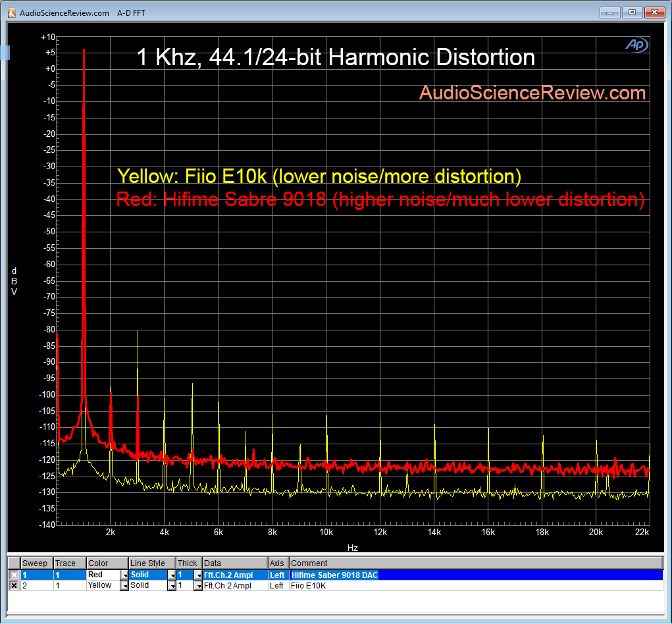Click the Trace column header
This screenshot has width=672, height=624.
pos(69,563)
